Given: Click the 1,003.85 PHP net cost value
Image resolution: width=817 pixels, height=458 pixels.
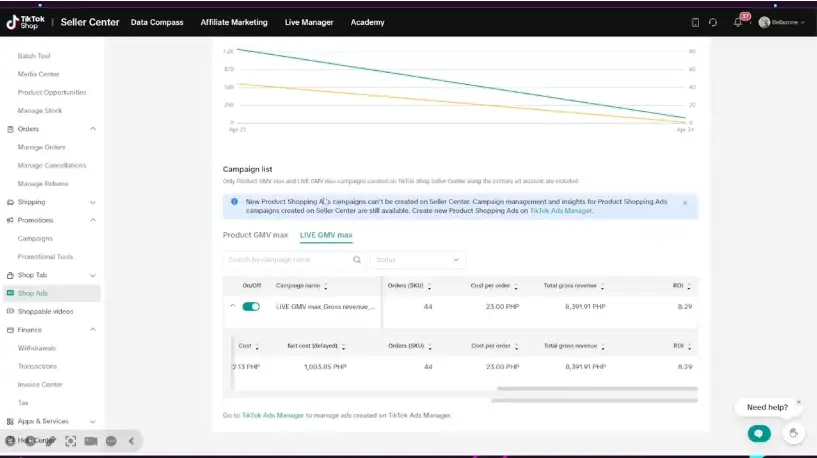Looking at the screenshot, I should click(325, 367).
